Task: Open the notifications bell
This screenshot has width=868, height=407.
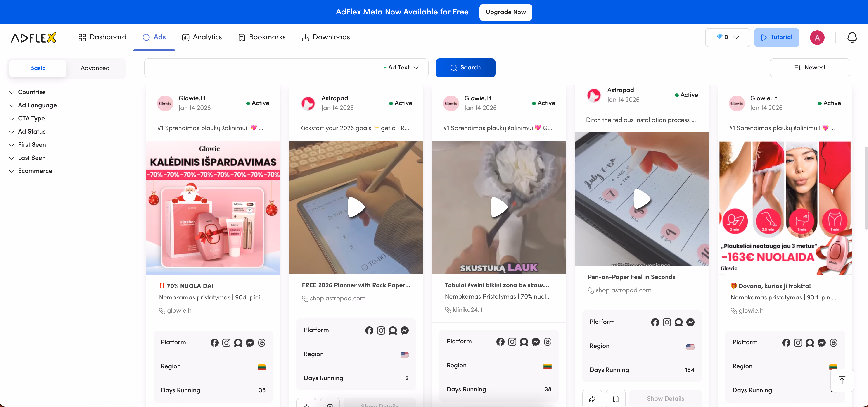Action: pos(852,37)
